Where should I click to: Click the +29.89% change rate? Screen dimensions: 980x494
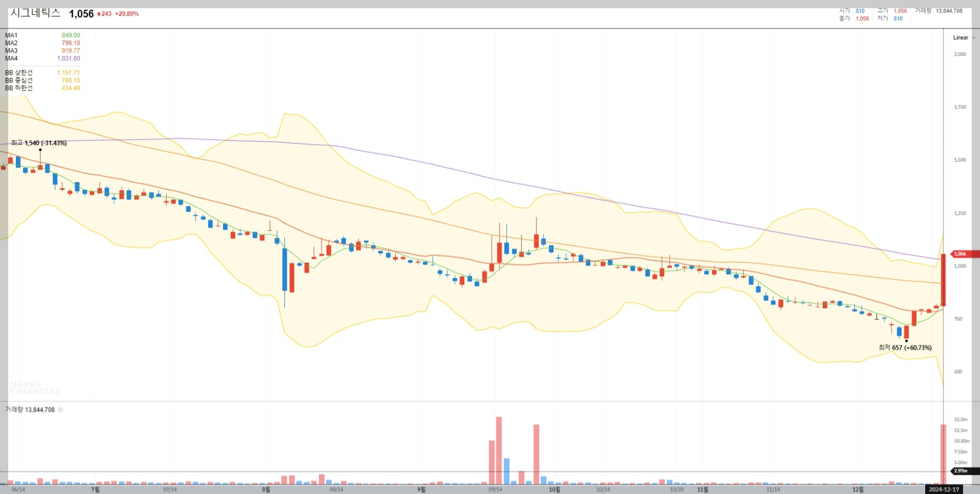[x=127, y=14]
